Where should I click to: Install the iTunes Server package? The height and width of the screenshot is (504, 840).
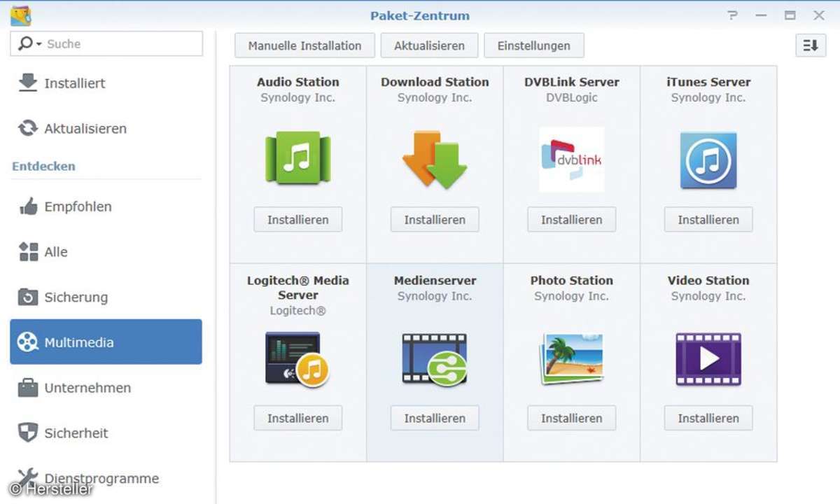click(708, 219)
